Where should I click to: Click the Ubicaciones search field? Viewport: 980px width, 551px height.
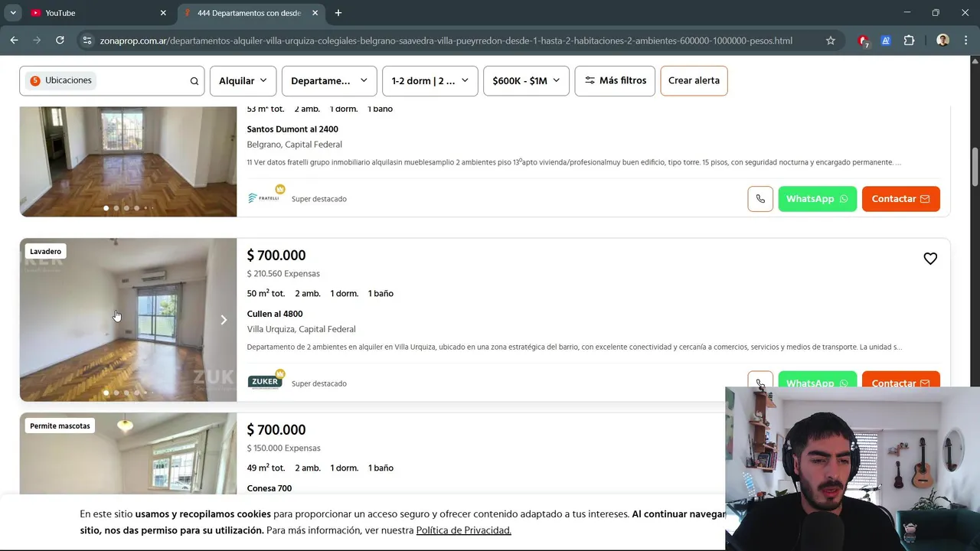point(112,80)
